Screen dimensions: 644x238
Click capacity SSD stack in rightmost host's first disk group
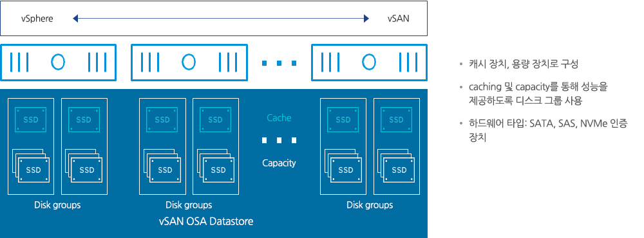point(343,166)
